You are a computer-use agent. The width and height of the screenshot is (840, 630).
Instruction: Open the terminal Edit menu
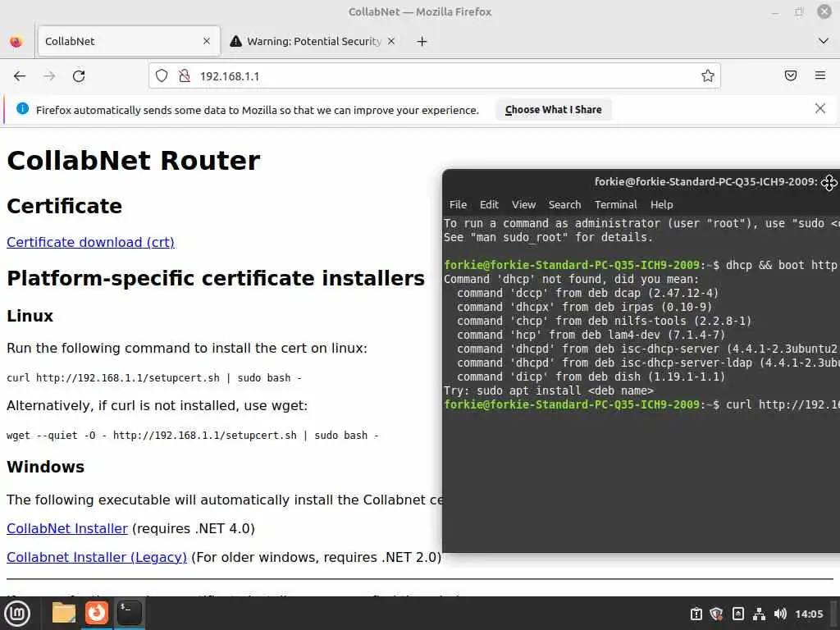(x=489, y=204)
